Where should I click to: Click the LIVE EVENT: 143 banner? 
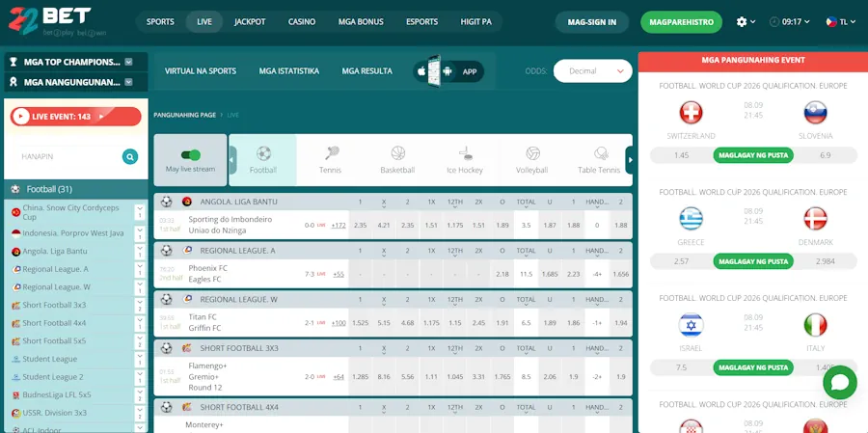coord(76,117)
